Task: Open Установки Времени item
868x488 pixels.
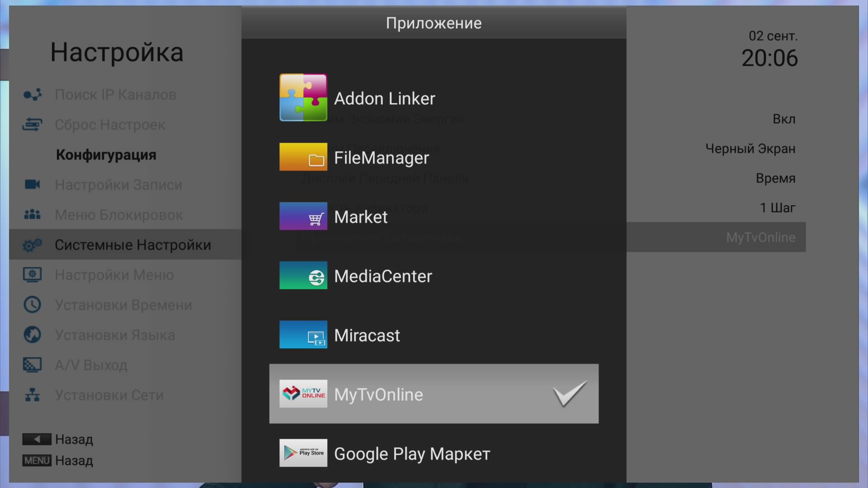Action: (123, 305)
